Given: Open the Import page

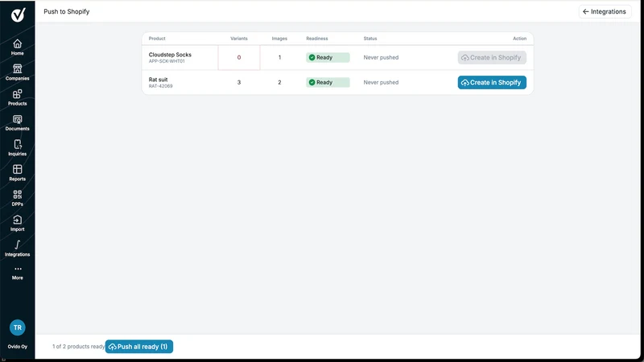Looking at the screenshot, I should point(17,224).
